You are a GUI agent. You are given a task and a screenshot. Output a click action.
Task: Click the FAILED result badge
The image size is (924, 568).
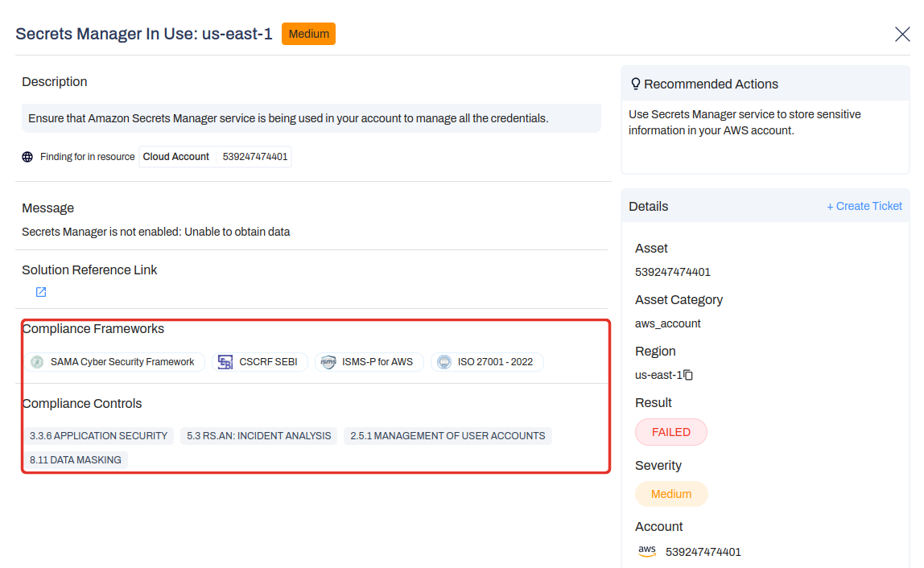coord(671,433)
